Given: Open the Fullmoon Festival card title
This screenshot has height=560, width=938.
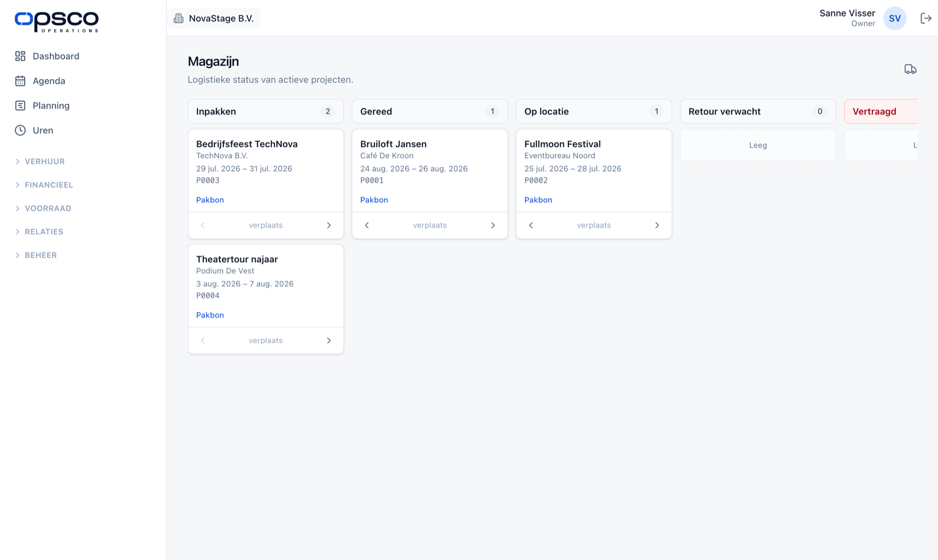Looking at the screenshot, I should point(562,144).
